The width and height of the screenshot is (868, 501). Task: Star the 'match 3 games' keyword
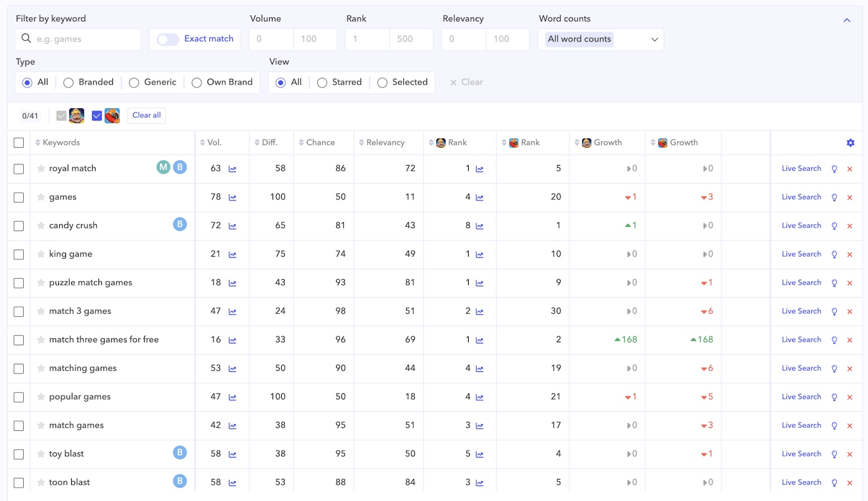coord(41,312)
